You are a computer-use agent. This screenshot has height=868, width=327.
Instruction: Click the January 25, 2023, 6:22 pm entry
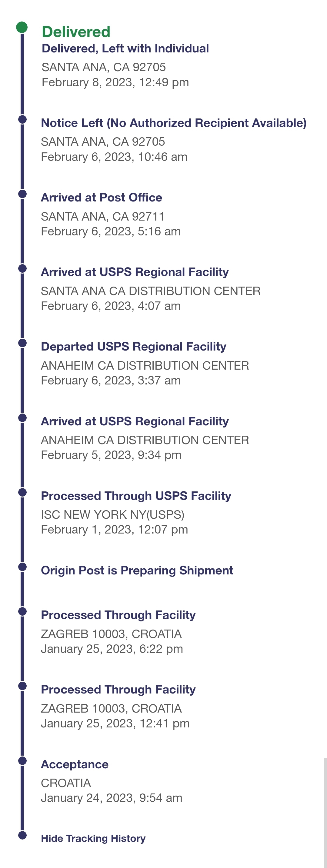coord(112,649)
